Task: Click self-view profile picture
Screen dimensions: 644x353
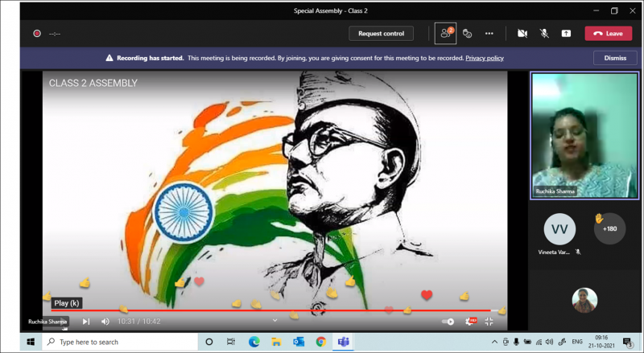Action: pos(584,300)
